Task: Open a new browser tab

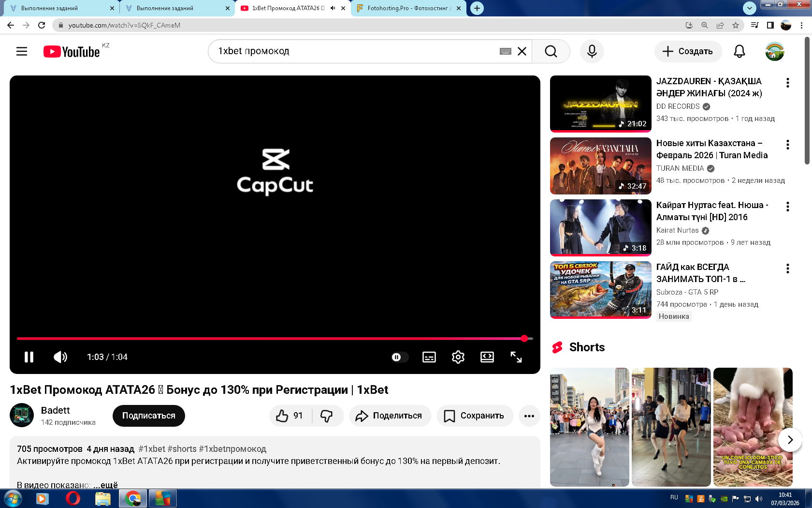Action: (477, 8)
